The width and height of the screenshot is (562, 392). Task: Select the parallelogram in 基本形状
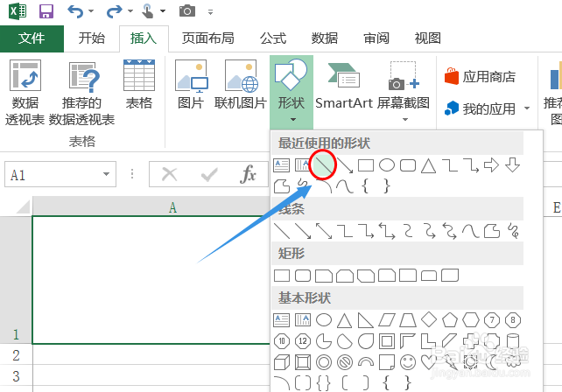pyautogui.click(x=387, y=320)
